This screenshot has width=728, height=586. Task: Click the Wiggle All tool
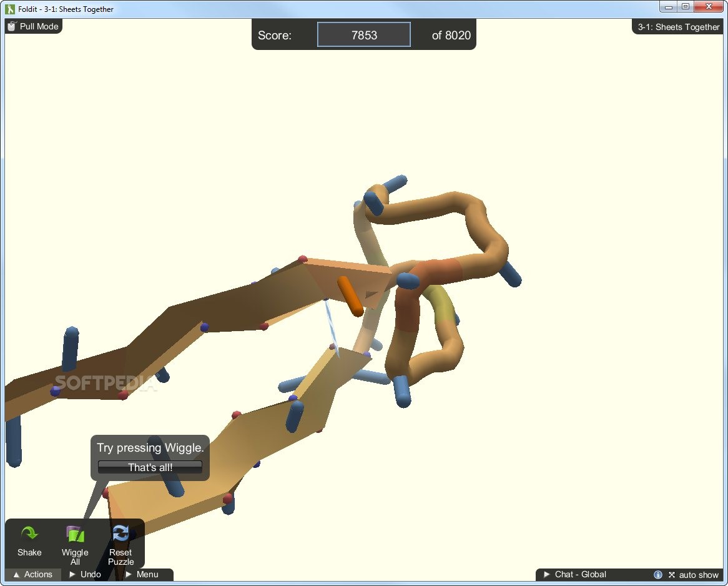(x=75, y=545)
